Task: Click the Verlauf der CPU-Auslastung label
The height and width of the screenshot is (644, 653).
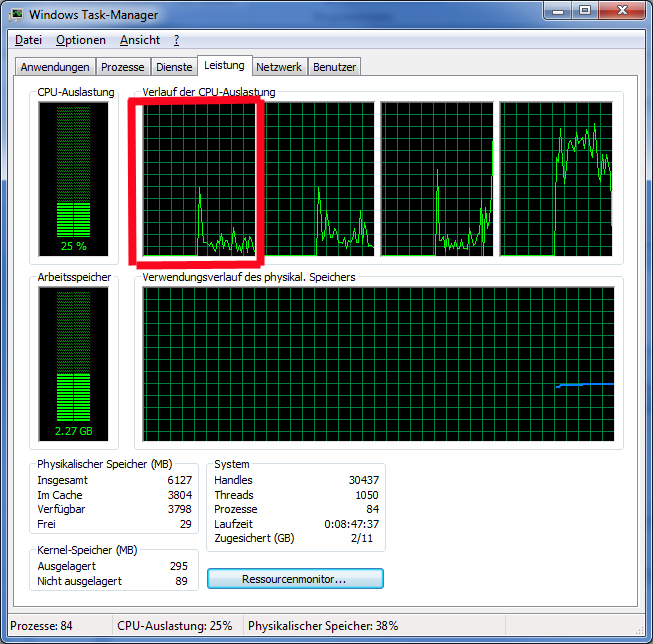Action: pos(209,92)
